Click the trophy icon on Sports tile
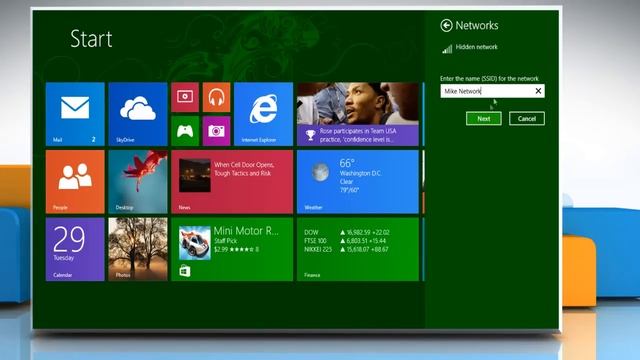This screenshot has width=640, height=360. click(311, 135)
